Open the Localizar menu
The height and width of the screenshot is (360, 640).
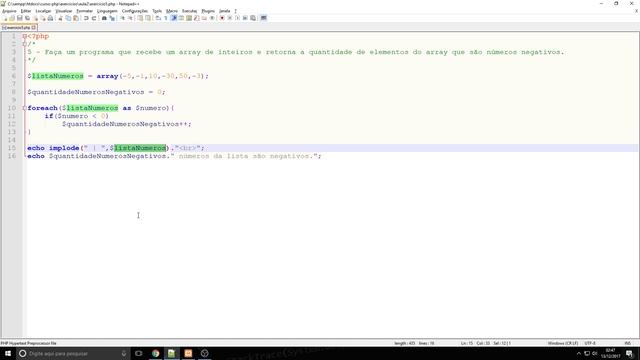tap(43, 11)
